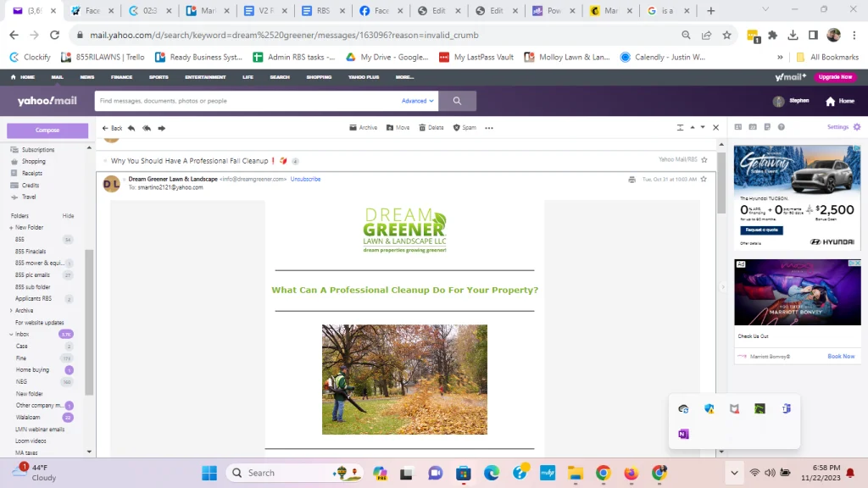Viewport: 868px width, 488px height.
Task: Go to NEWS in Yahoo navigation
Action: click(x=87, y=77)
